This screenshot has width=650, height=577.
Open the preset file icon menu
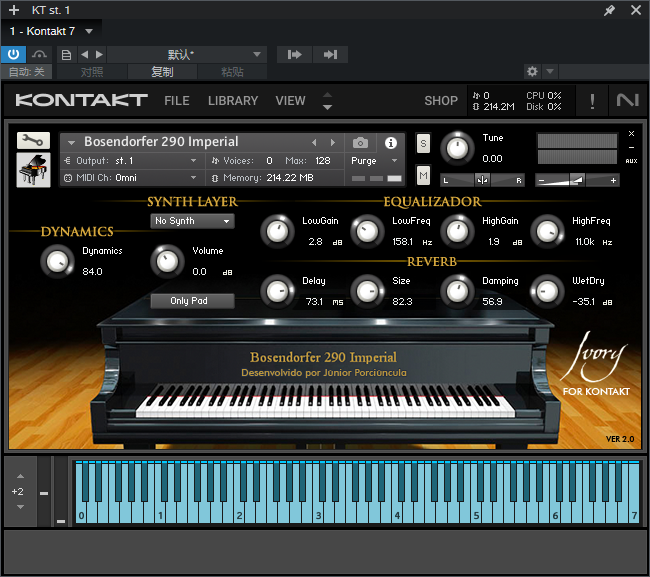(66, 55)
